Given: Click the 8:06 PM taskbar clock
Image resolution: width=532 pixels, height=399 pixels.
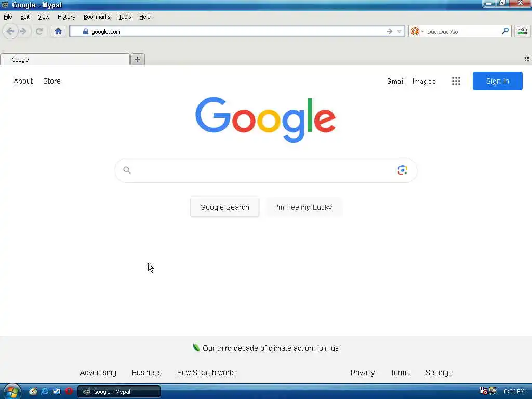Looking at the screenshot, I should 514,392.
